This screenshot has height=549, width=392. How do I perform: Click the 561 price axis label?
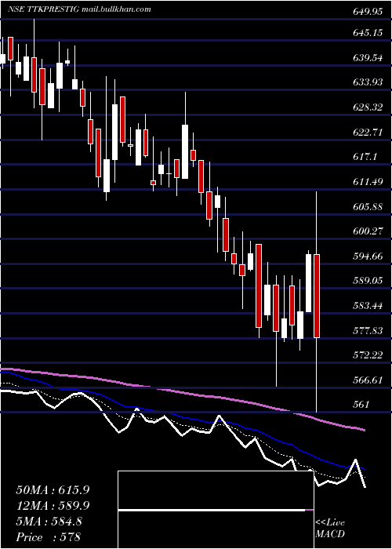pos(361,405)
